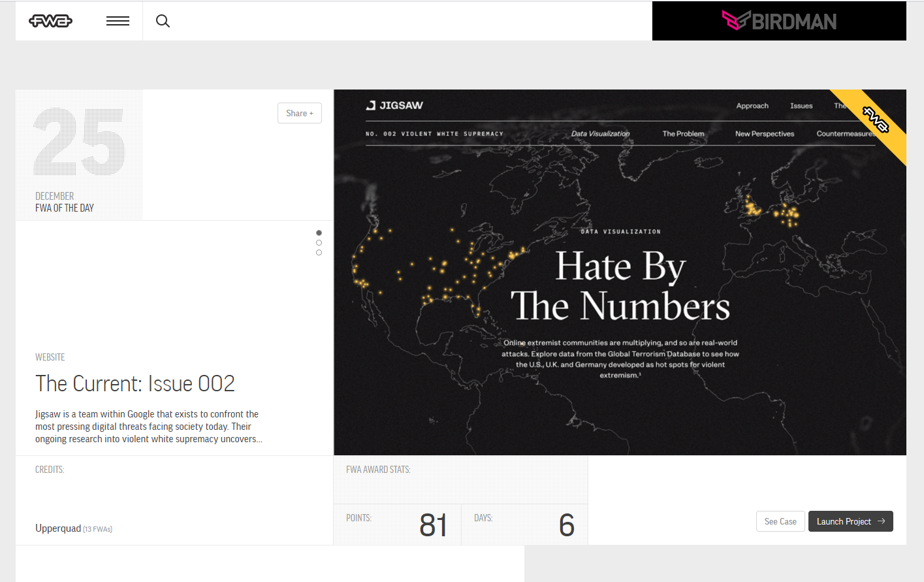
Task: Click the Upperquad credit link
Action: pos(58,528)
